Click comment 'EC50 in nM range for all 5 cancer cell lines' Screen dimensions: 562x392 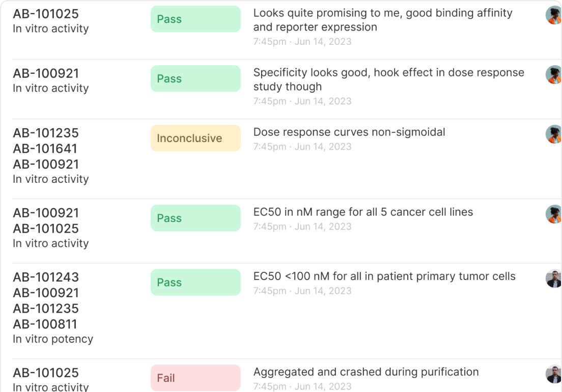point(363,212)
